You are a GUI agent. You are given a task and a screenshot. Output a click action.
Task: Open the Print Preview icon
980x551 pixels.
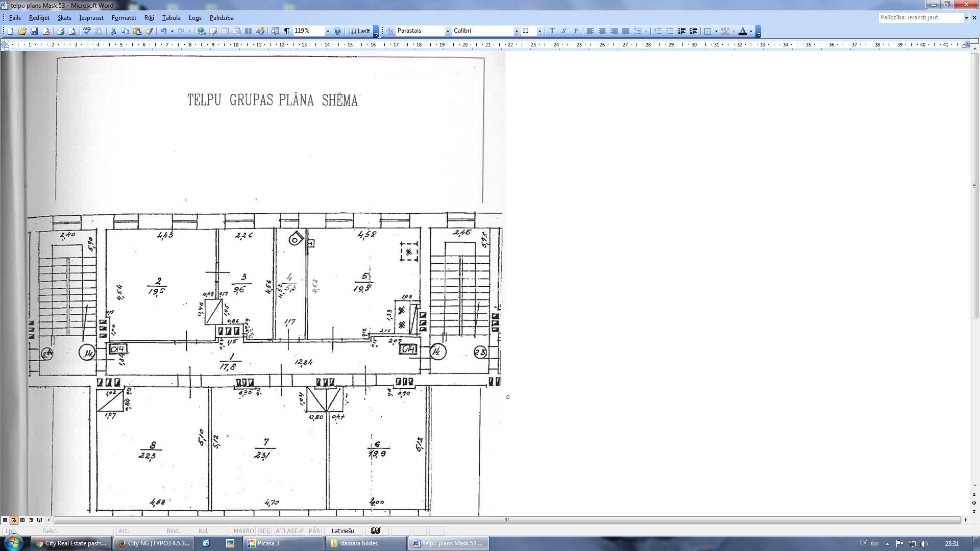(72, 31)
